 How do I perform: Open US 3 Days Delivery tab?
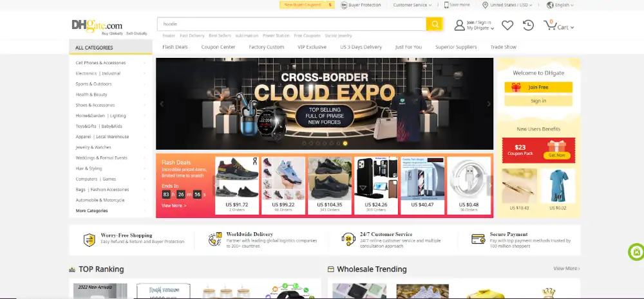(x=361, y=47)
